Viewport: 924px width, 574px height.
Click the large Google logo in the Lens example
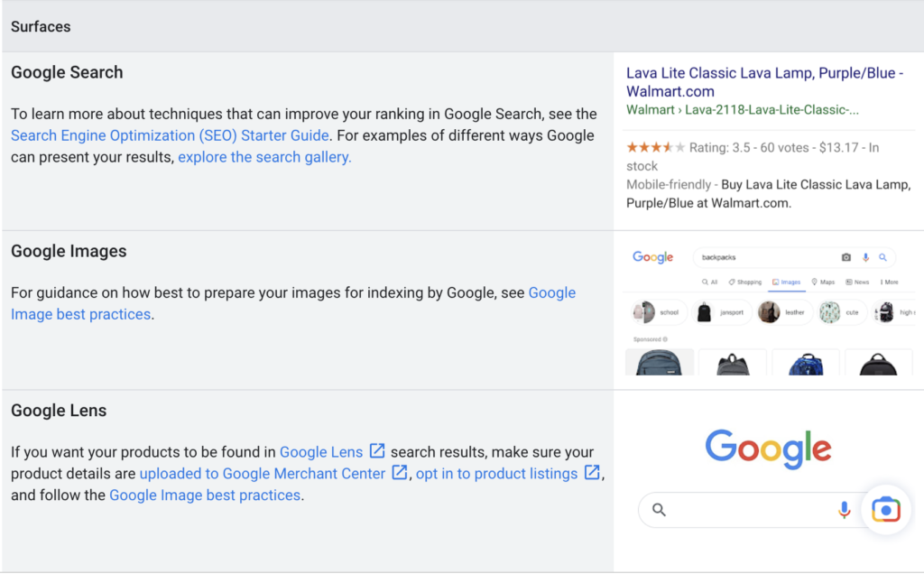[x=769, y=449]
